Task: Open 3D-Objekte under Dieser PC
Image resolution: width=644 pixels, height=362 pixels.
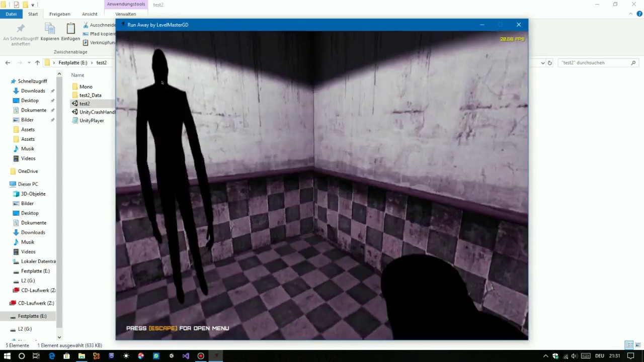Action: 33,194
